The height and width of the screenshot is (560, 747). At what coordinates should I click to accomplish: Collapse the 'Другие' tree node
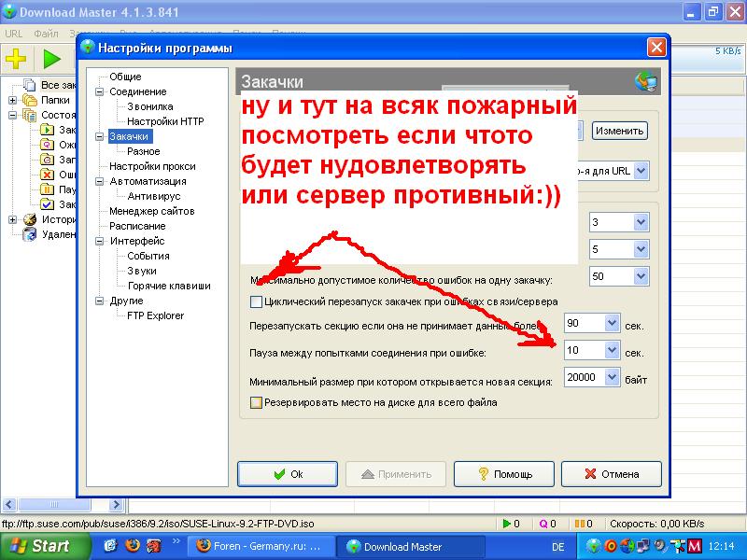100,301
